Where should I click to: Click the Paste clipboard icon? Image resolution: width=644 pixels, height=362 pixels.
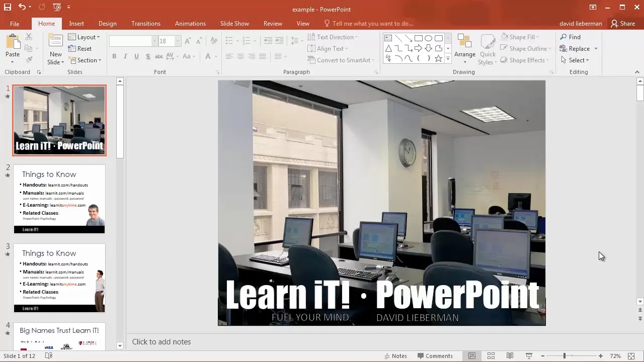(x=13, y=42)
